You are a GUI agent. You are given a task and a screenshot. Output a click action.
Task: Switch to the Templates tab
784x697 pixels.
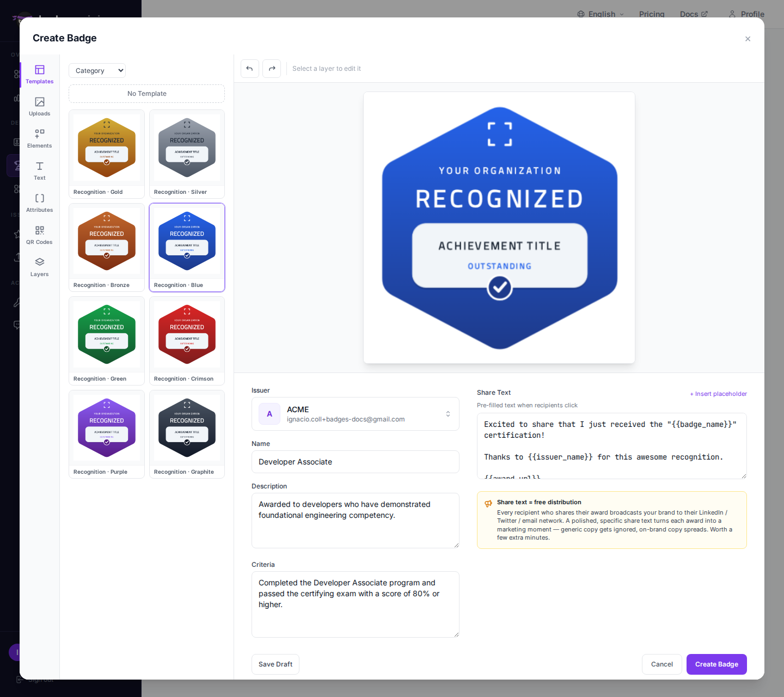[40, 75]
